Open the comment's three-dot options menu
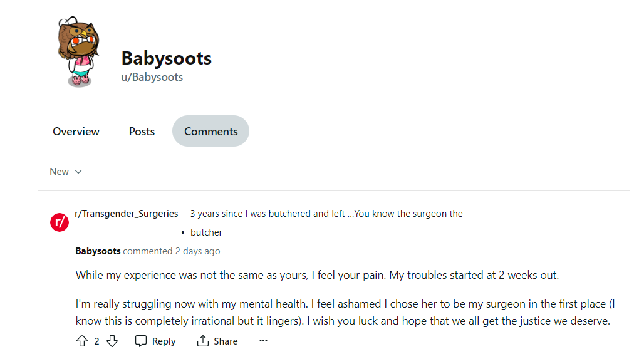Screen dimensions: 639x364 [263, 341]
